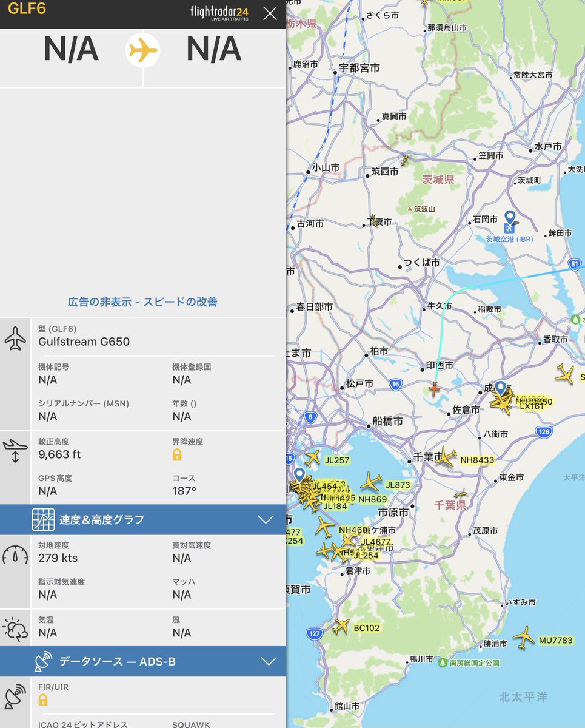Click the 筑波山 mountain label
This screenshot has height=728, width=585.
(x=424, y=209)
